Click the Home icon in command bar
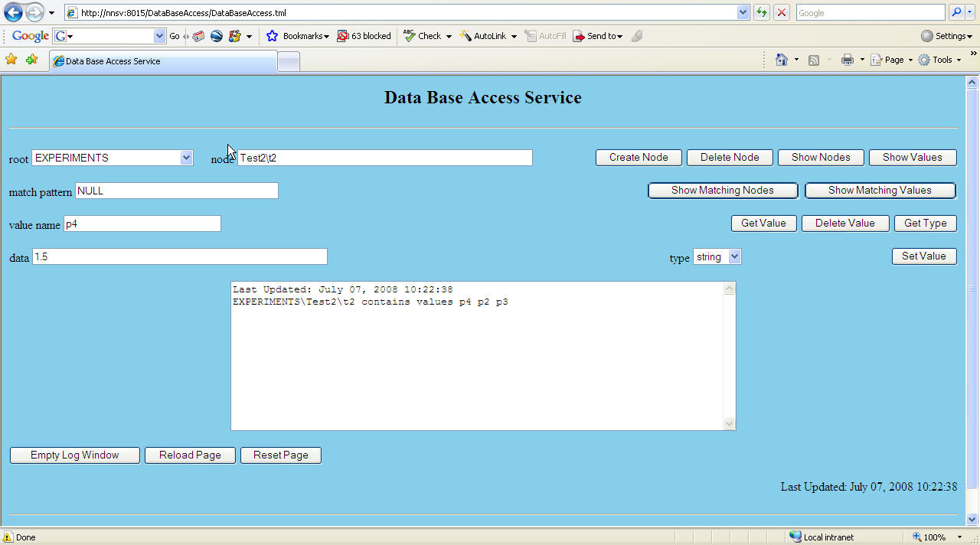Viewport: 980px width, 545px height. click(x=782, y=60)
